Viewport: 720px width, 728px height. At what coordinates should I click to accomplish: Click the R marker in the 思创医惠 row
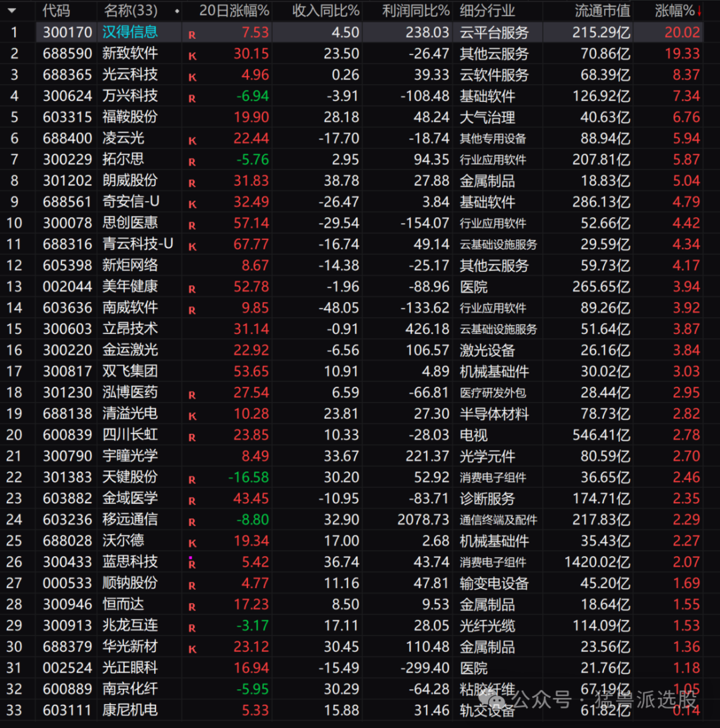[x=192, y=226]
